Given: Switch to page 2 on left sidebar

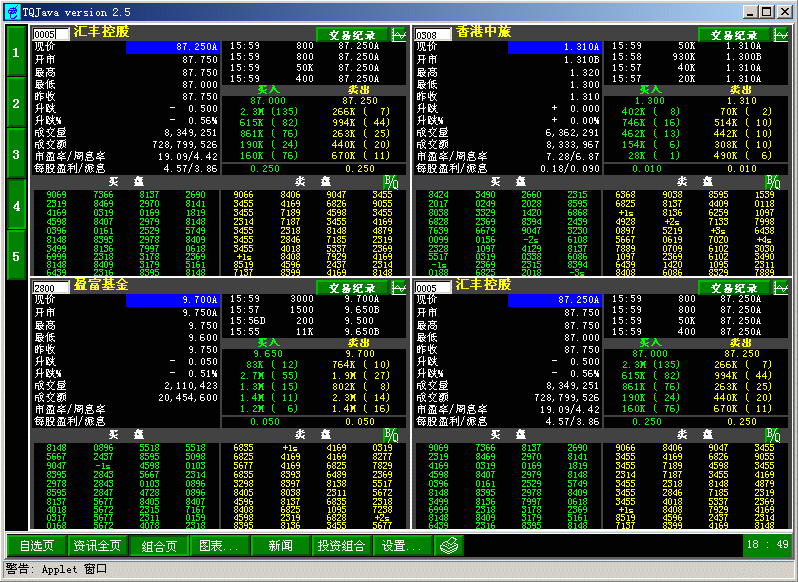Looking at the screenshot, I should coord(16,102).
